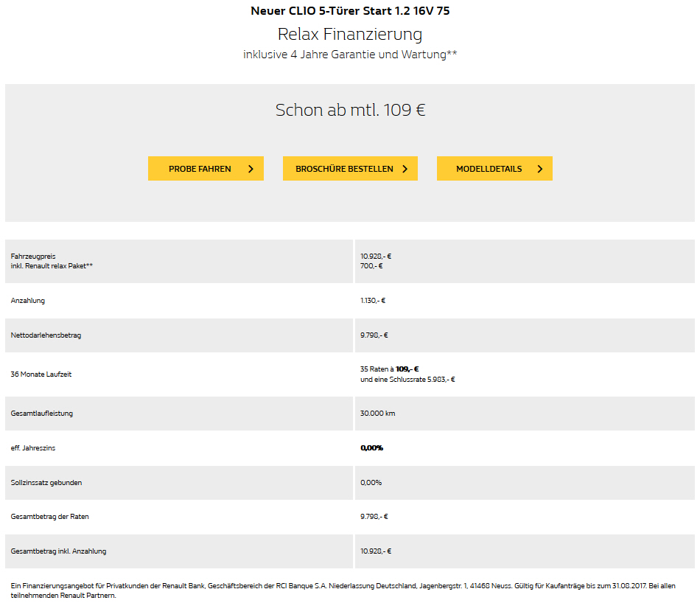
Task: Click the 'Anzahlung' row label
Action: 28,301
